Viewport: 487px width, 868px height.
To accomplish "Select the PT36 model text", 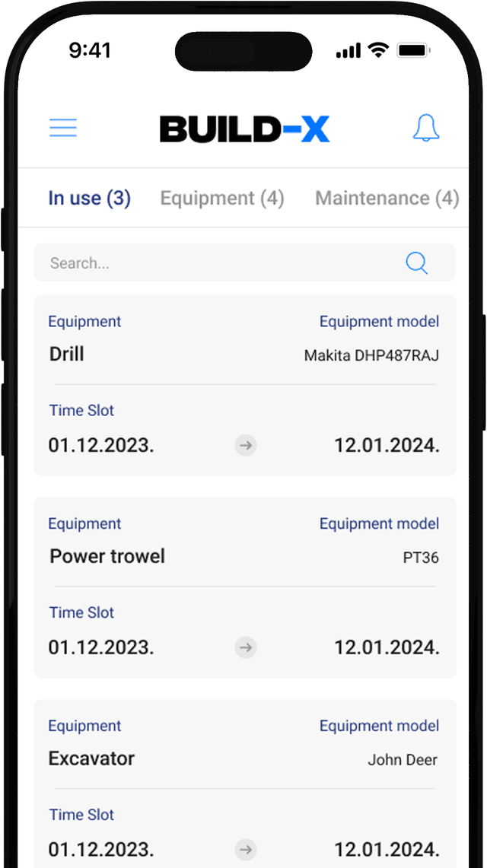I will [421, 558].
